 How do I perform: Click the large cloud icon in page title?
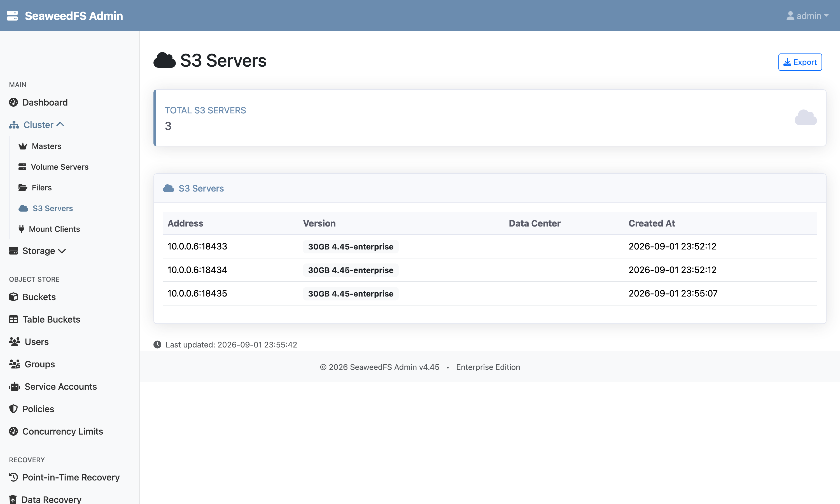tap(164, 60)
